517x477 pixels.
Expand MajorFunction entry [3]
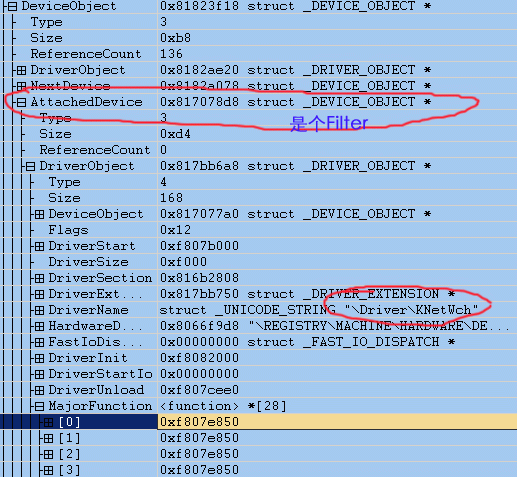48,470
